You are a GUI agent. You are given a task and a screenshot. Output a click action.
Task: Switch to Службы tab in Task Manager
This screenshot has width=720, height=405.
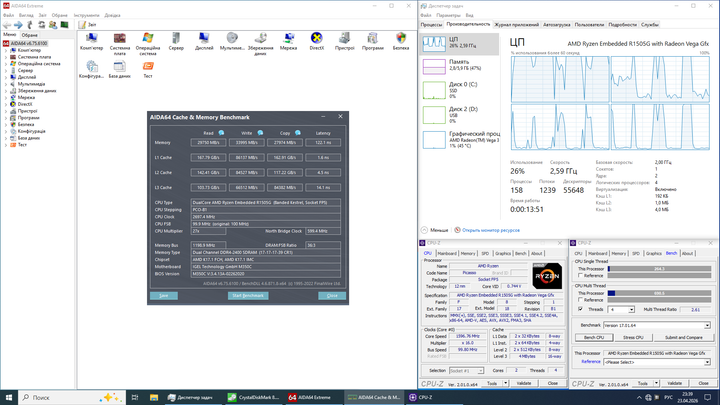pyautogui.click(x=650, y=25)
